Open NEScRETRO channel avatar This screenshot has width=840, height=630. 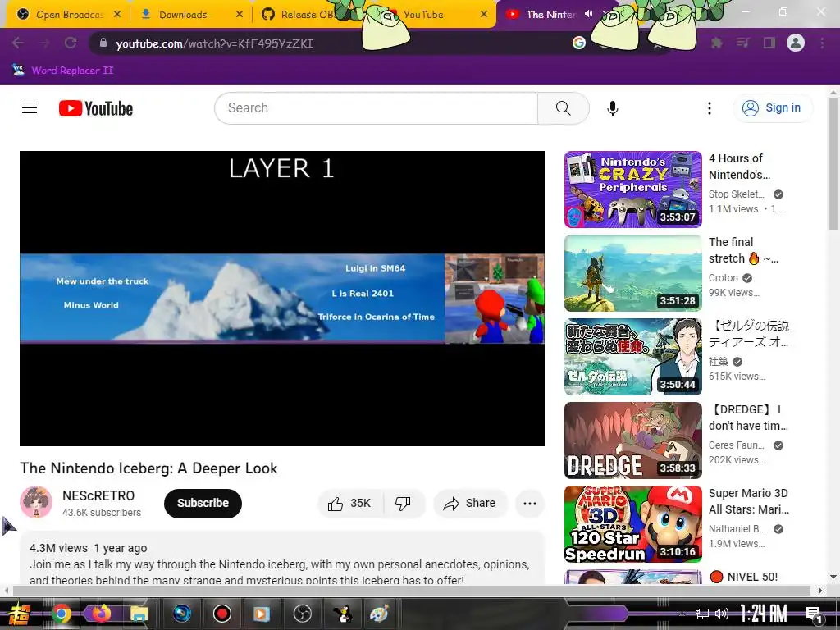click(36, 502)
